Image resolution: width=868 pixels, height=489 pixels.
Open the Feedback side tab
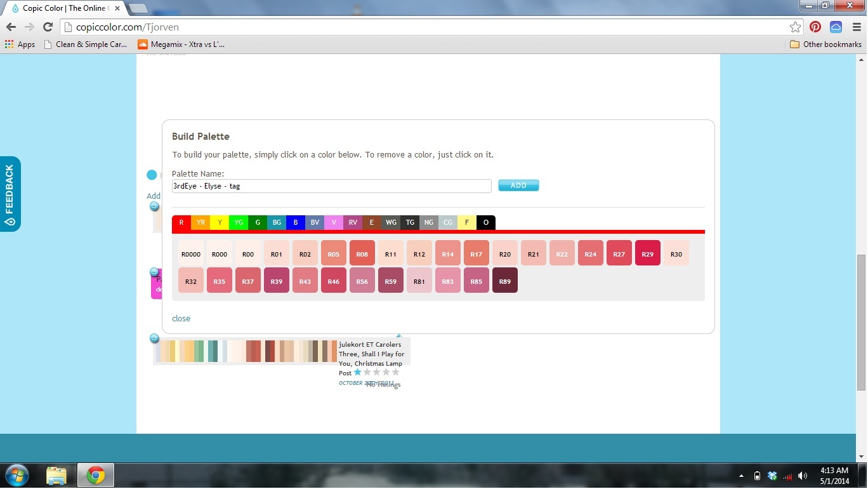(x=10, y=194)
